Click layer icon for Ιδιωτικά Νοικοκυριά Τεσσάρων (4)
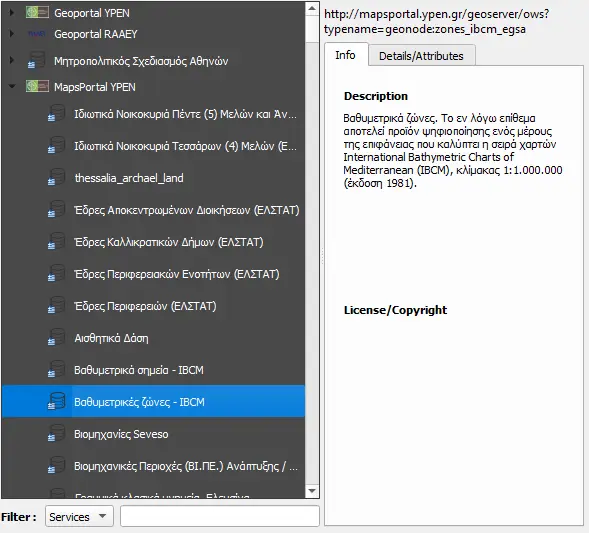 click(56, 146)
